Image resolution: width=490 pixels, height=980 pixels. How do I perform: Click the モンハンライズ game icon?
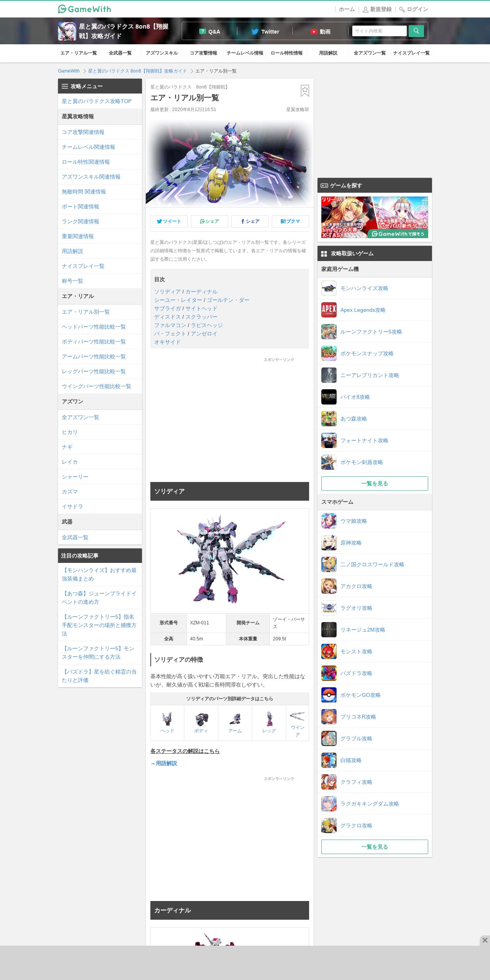329,288
